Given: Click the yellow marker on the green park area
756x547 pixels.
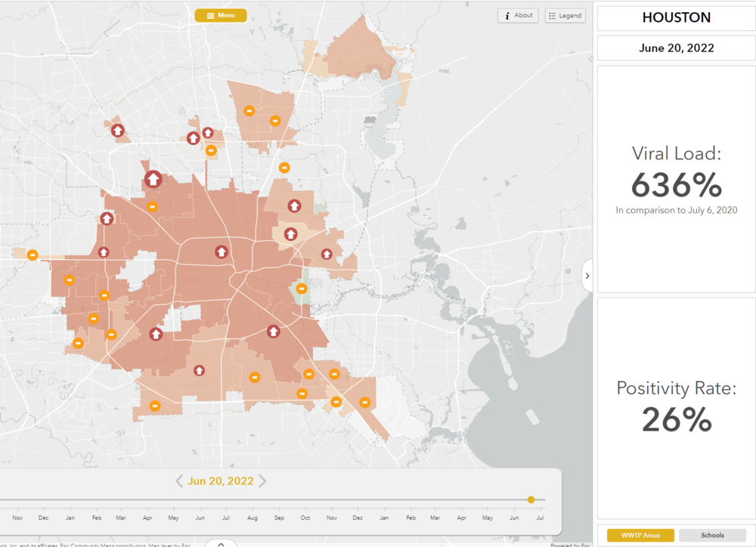Looking at the screenshot, I should click(302, 288).
